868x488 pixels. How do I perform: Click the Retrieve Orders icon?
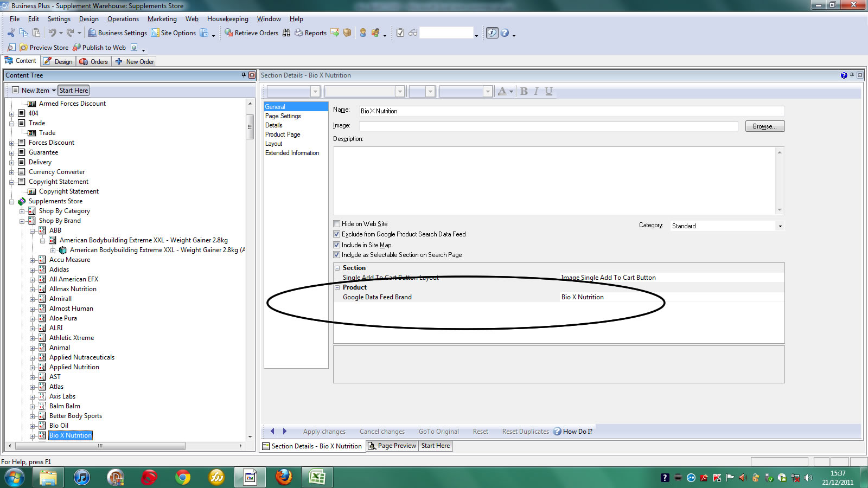(229, 33)
